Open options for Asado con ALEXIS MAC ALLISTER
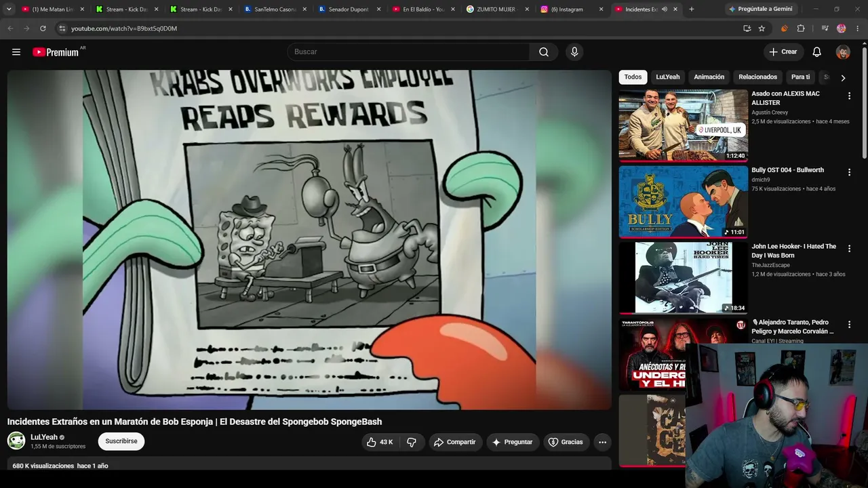 tap(849, 96)
